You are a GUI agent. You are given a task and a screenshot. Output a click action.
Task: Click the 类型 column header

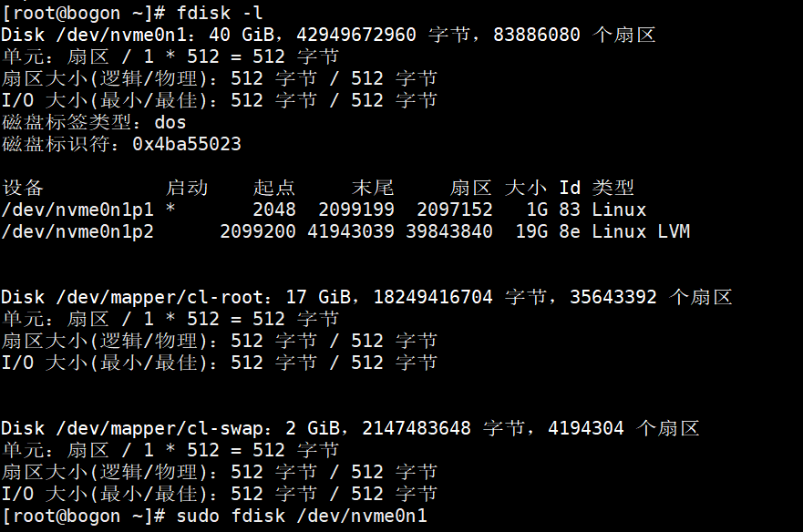(x=613, y=188)
